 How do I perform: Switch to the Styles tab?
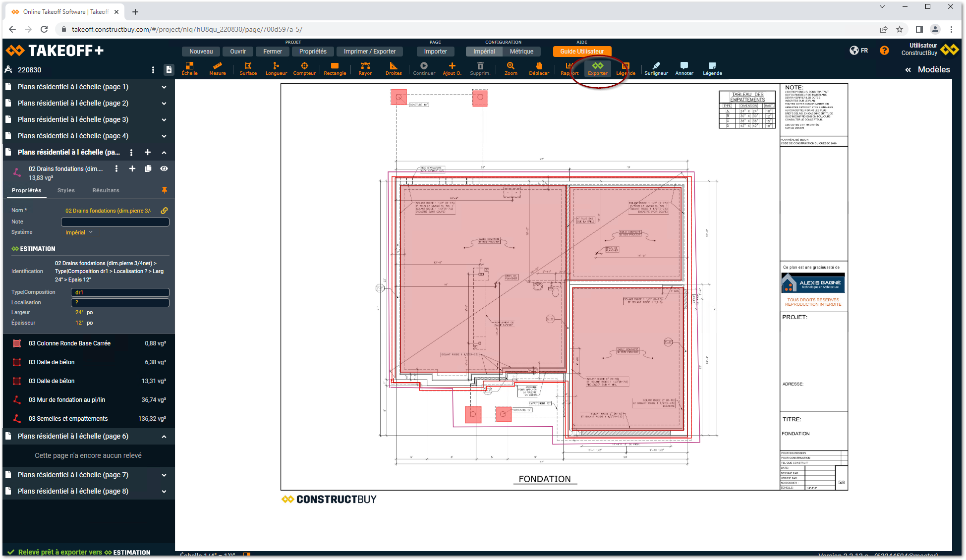pos(66,190)
